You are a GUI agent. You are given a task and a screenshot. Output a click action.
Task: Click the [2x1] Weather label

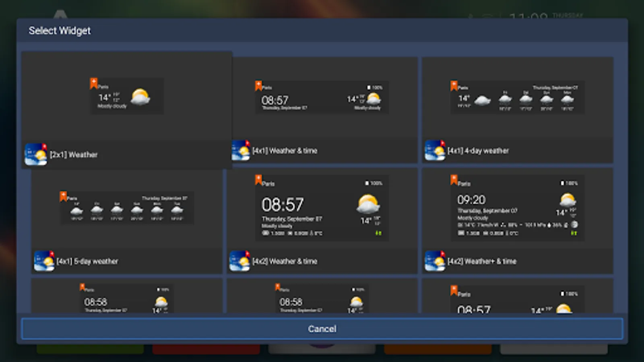pos(74,154)
